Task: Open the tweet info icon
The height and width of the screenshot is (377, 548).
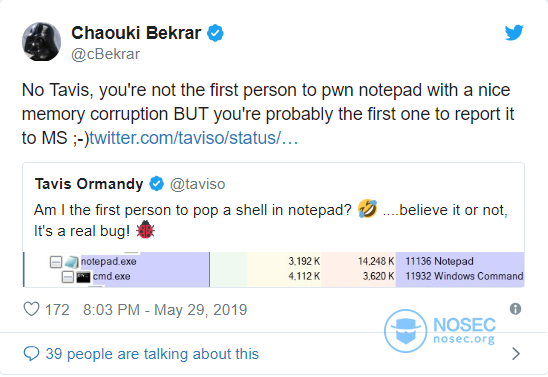Action: tap(515, 309)
